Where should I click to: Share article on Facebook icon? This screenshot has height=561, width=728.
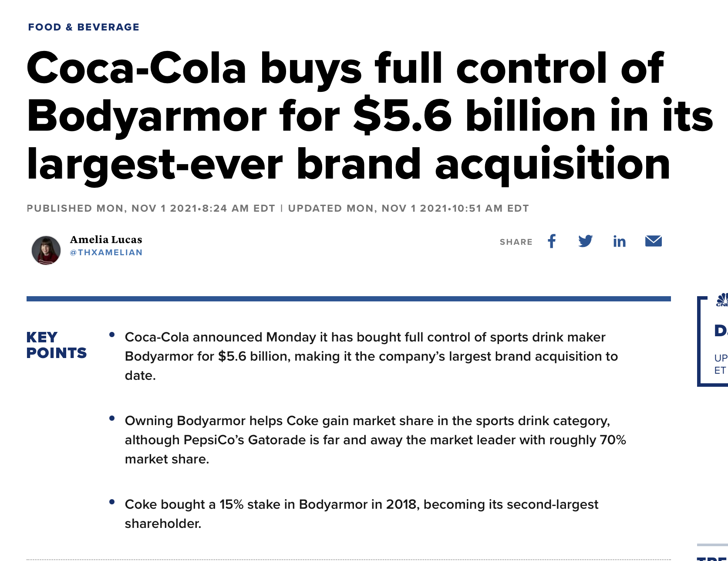[x=552, y=241]
